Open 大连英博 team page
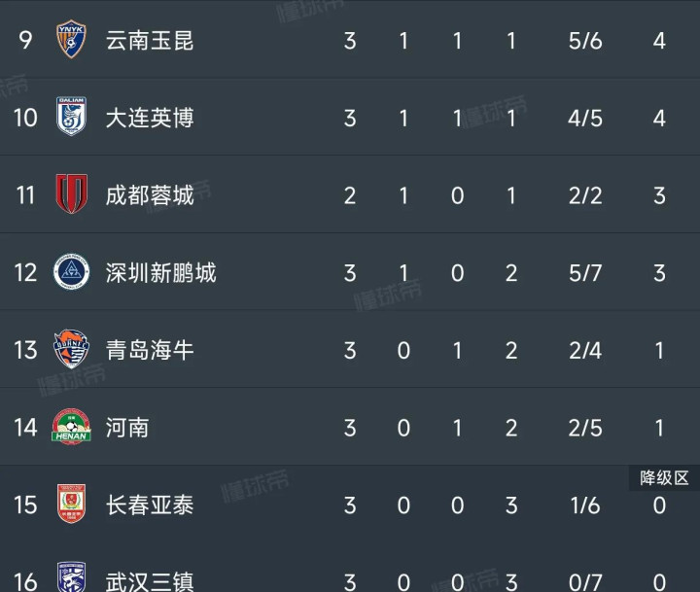Viewport: 700px width, 592px height. [x=150, y=118]
